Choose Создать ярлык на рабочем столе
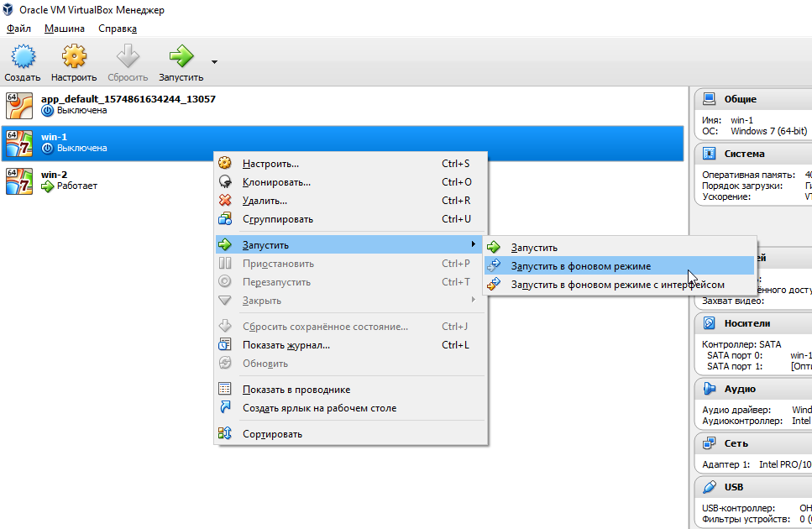812x529 pixels. point(351,408)
